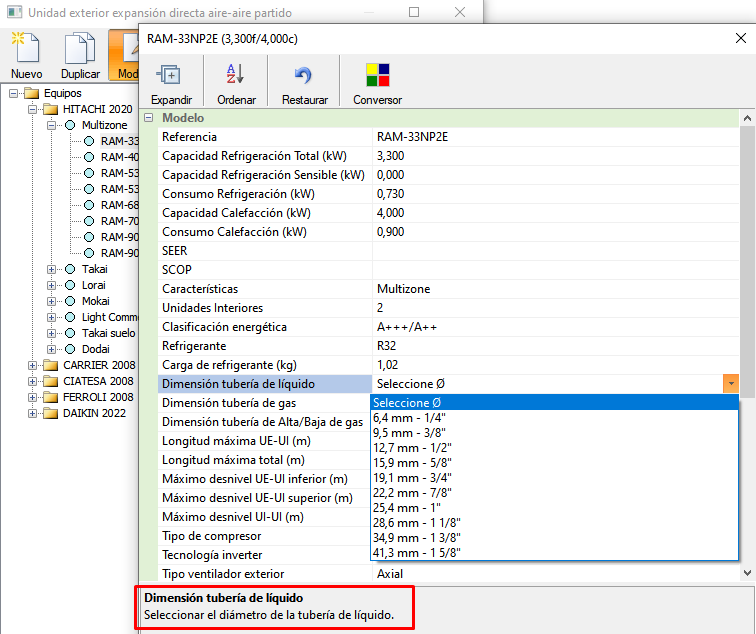The height and width of the screenshot is (634, 756).
Task: Click the Ordenar A-Z sort icon
Action: tap(235, 74)
